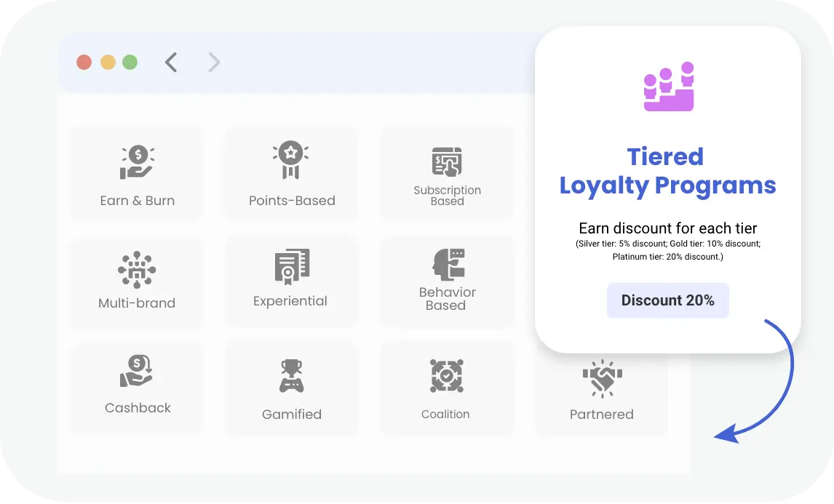
Task: Click the yellow traffic light dot
Action: [106, 62]
